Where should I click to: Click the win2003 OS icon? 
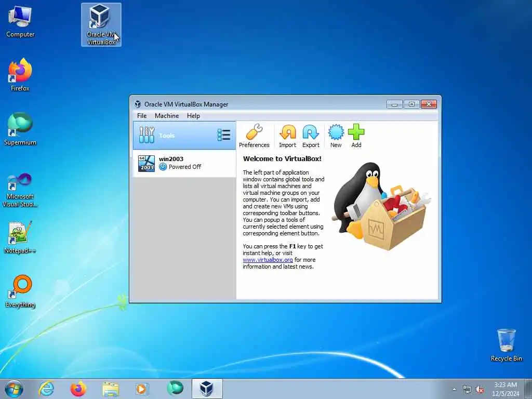147,164
